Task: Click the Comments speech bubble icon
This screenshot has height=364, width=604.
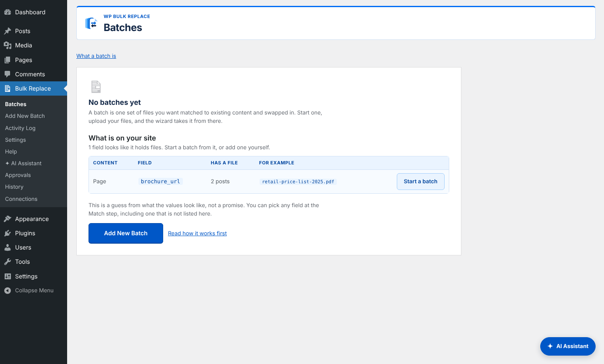Action: (x=8, y=74)
